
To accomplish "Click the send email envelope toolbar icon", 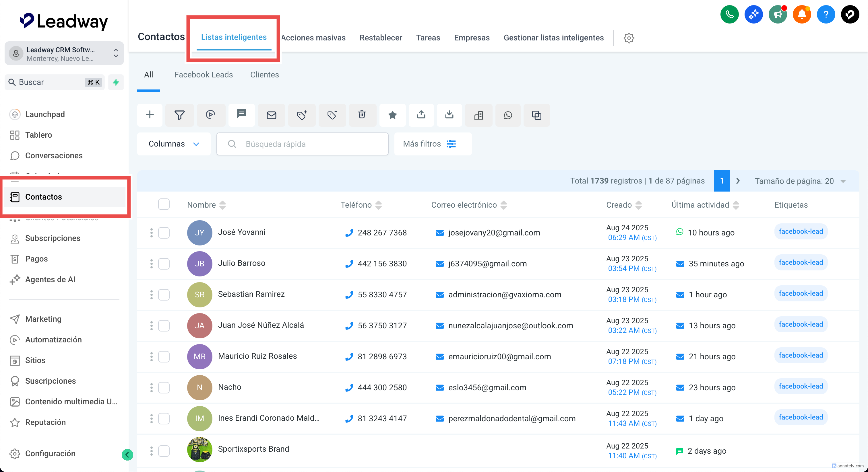I will (271, 115).
